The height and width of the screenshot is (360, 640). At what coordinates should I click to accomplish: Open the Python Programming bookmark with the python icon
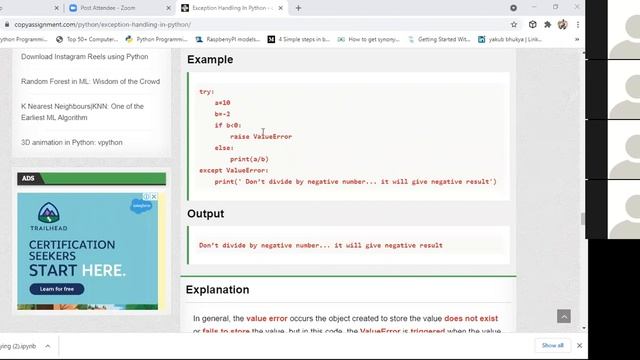pos(157,40)
